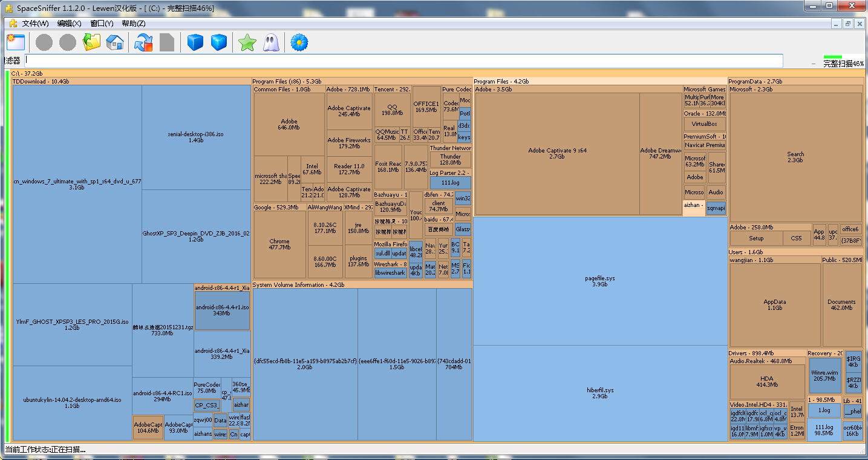868x460 pixels.
Task: Select the pagefile.sys 3.9Gb block
Action: (x=600, y=281)
